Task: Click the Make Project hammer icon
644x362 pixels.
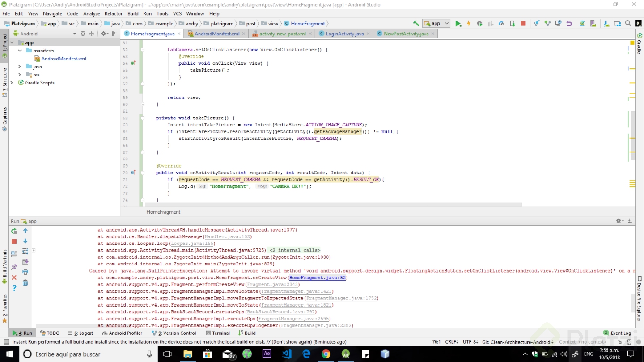Action: 416,24
